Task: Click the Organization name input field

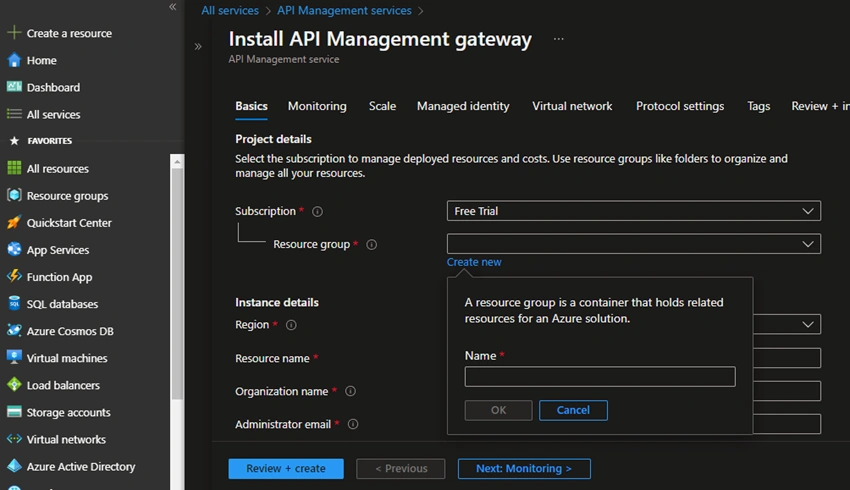Action: [787, 391]
